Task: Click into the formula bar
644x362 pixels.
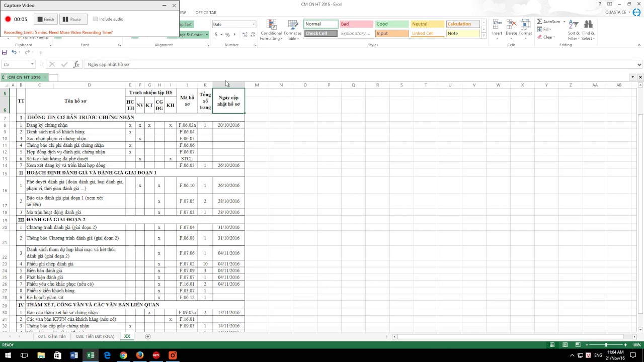Action: [360, 64]
